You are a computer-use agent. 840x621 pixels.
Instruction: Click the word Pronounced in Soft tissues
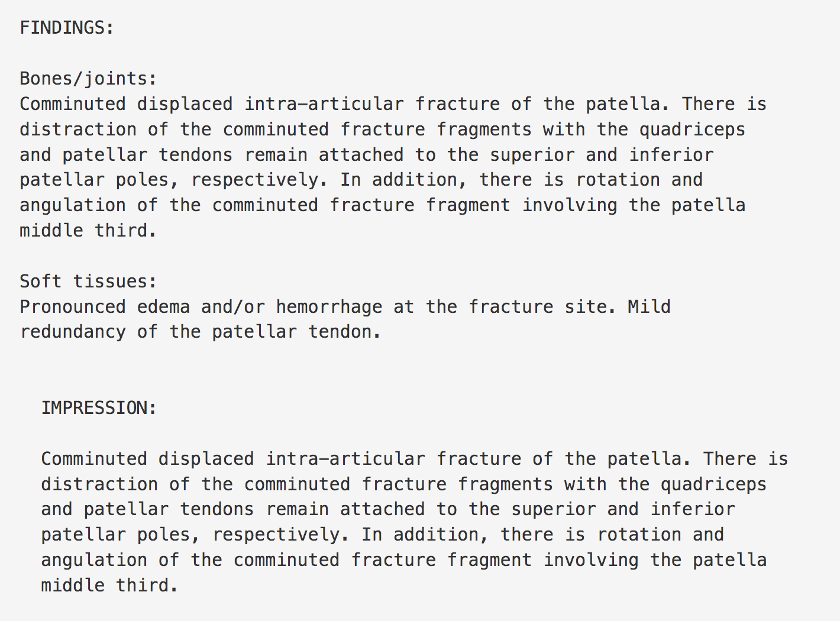pyautogui.click(x=72, y=306)
